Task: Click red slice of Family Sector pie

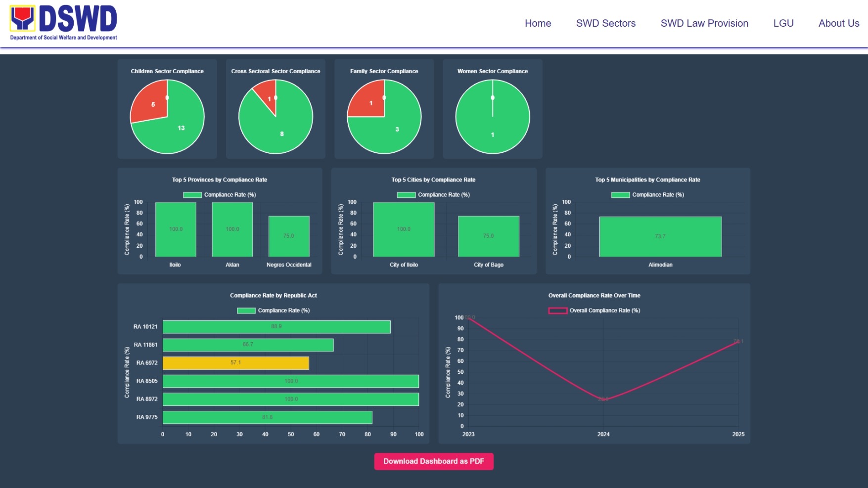Action: click(368, 101)
